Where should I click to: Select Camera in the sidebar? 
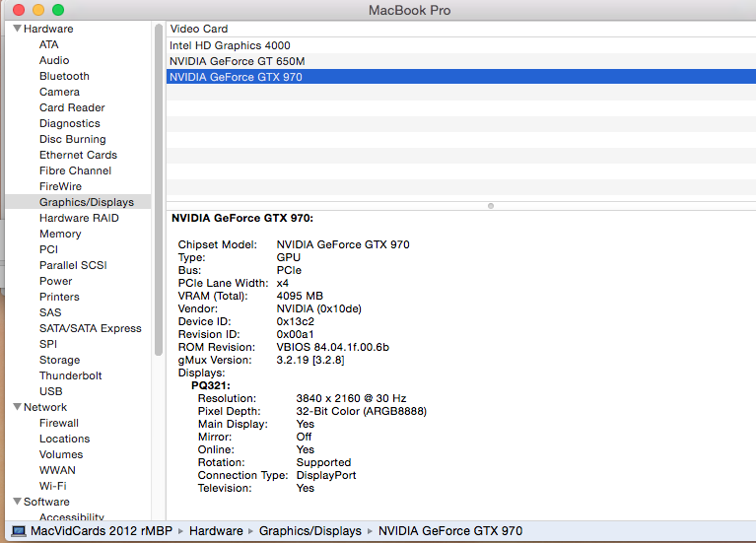point(59,92)
